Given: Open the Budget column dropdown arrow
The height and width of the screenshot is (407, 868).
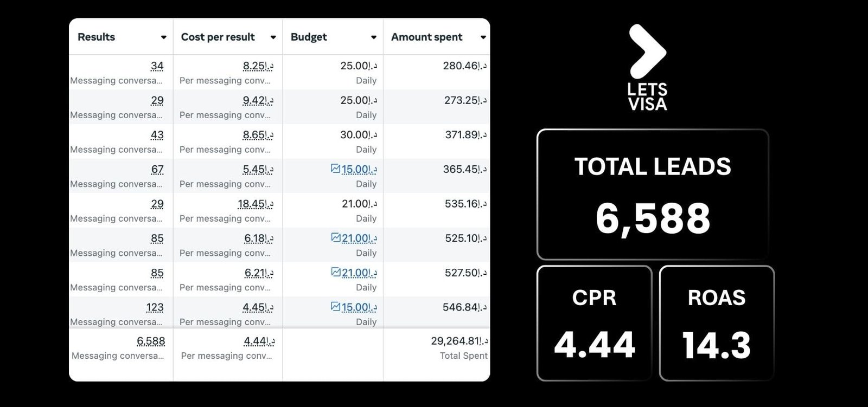Looking at the screenshot, I should point(373,37).
